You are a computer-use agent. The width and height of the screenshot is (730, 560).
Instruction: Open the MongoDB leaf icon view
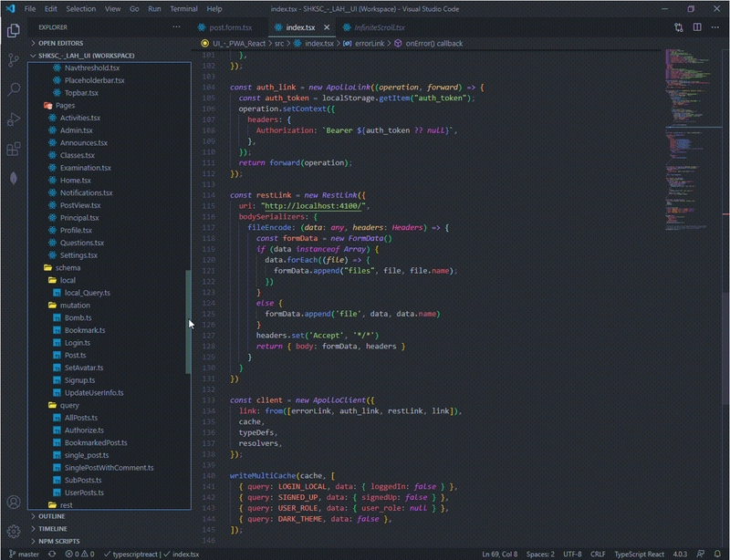[14, 178]
